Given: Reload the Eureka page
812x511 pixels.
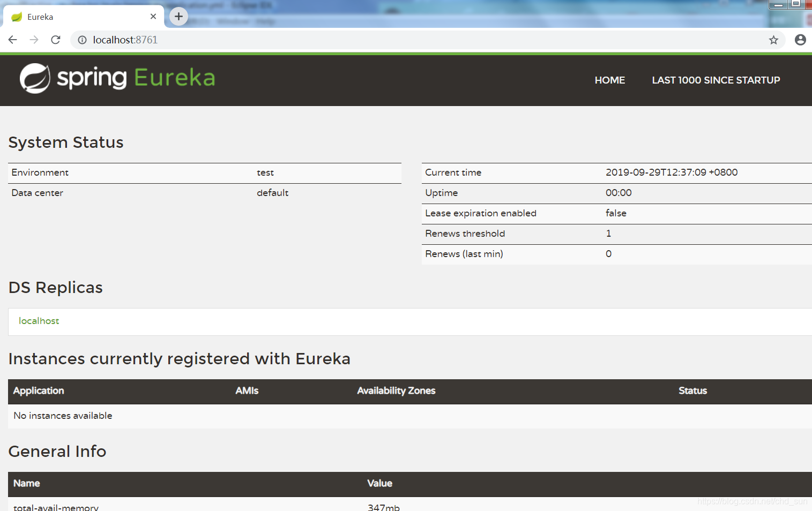Looking at the screenshot, I should (56, 40).
